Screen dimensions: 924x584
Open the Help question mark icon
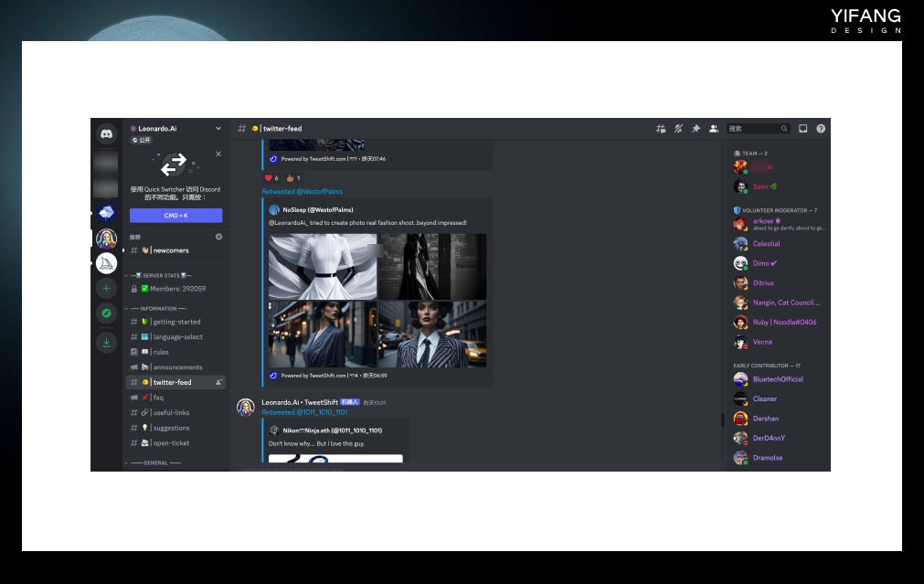coord(821,129)
